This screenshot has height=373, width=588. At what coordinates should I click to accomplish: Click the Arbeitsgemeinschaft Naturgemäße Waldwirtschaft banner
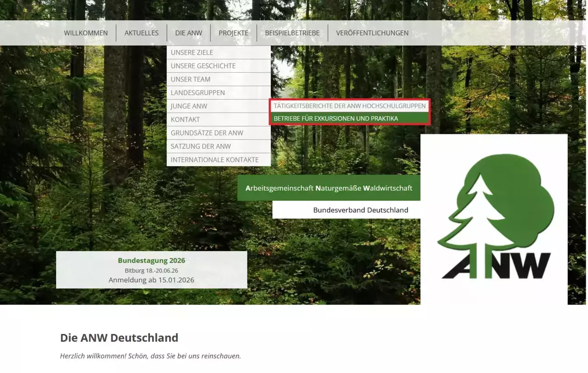pyautogui.click(x=329, y=187)
